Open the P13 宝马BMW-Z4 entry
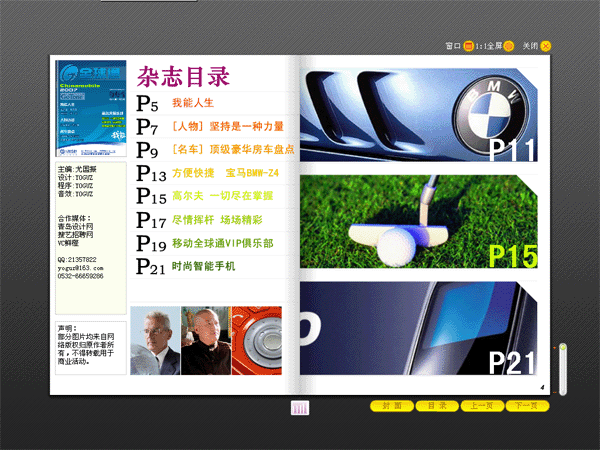Image resolution: width=600 pixels, height=450 pixels. coord(207,173)
